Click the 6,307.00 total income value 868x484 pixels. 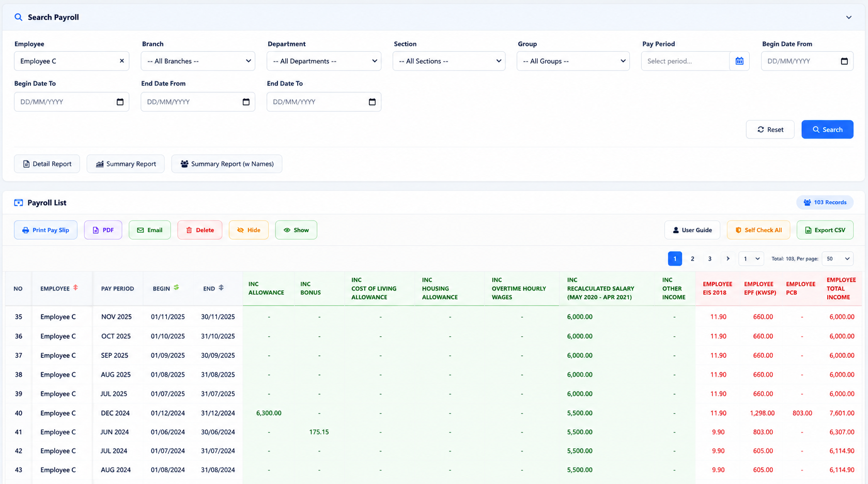tap(842, 432)
